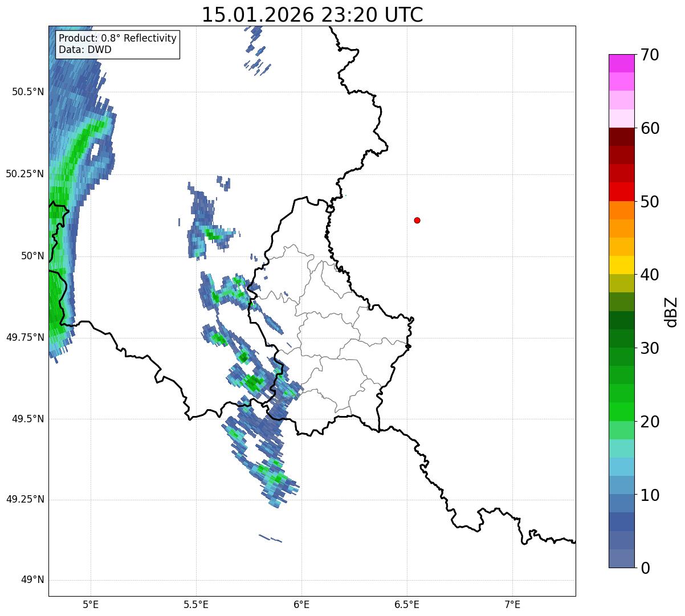Screen dimensions: 685x616
Task: Click the yellow colorbar segment just above 40
Action: 621,265
